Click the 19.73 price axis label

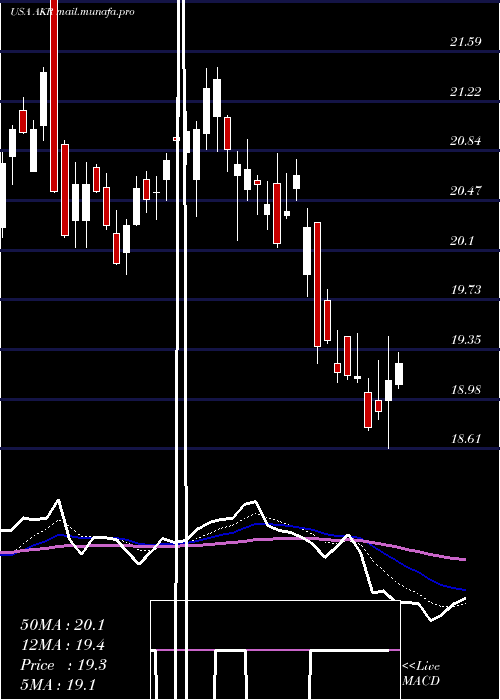pos(466,290)
